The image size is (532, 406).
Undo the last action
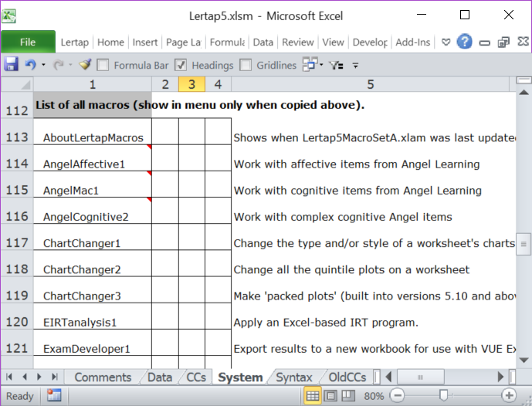pos(30,64)
